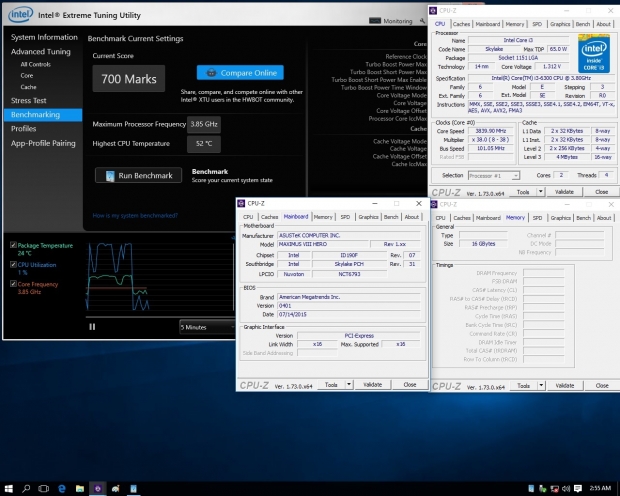Click the network status tray icon
Screen dimensions: 620x496
click(x=554, y=488)
